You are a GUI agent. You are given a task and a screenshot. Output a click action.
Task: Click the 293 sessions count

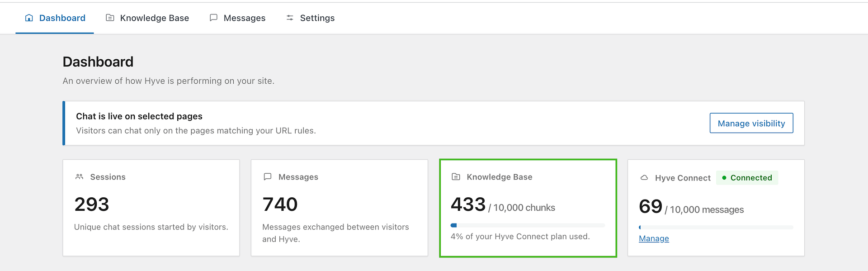[x=92, y=204]
